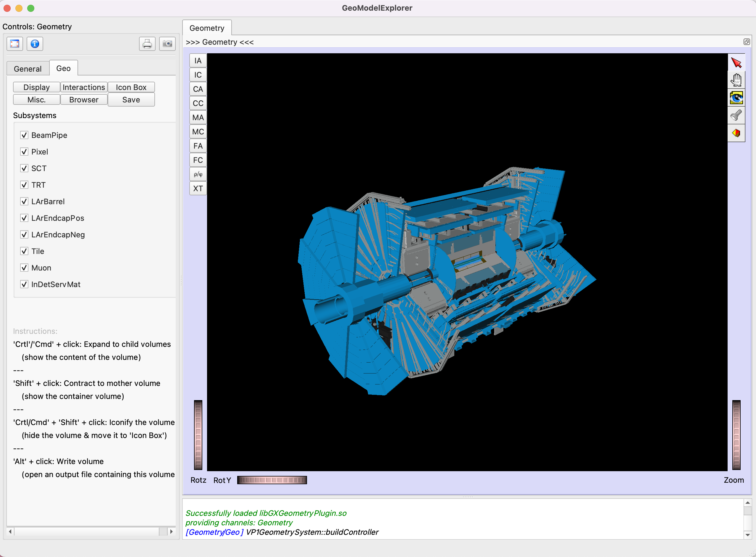Click the Misc. button

pyautogui.click(x=37, y=100)
